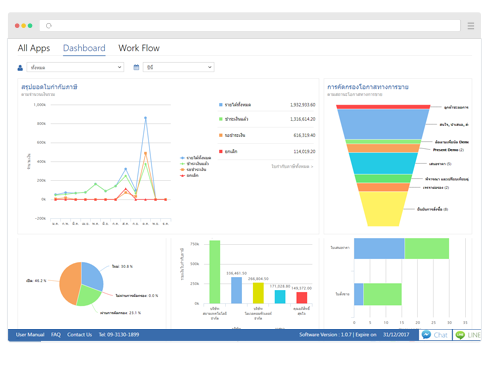
Task: Click the expiry date 31/12/2017
Action: click(x=396, y=335)
